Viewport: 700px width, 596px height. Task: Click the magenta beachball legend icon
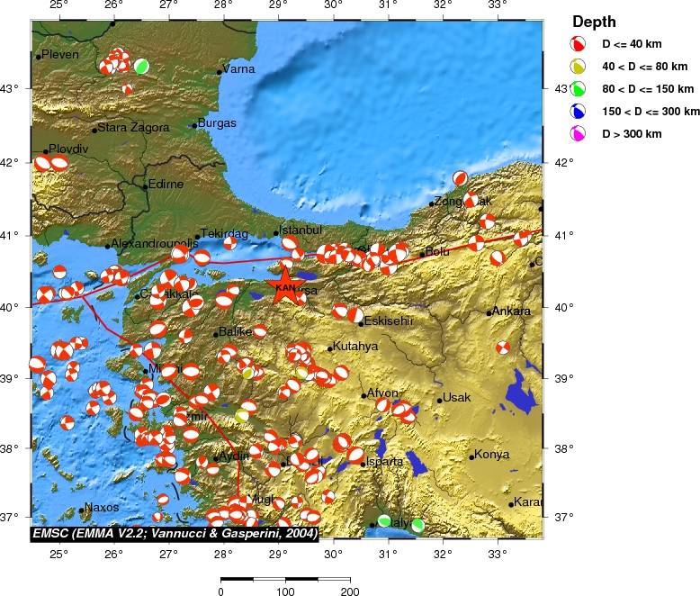pyautogui.click(x=580, y=134)
